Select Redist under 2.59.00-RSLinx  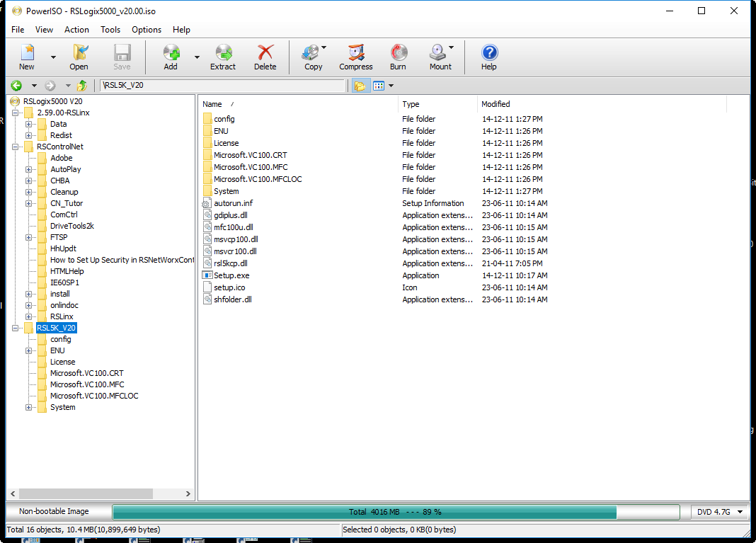pos(62,135)
